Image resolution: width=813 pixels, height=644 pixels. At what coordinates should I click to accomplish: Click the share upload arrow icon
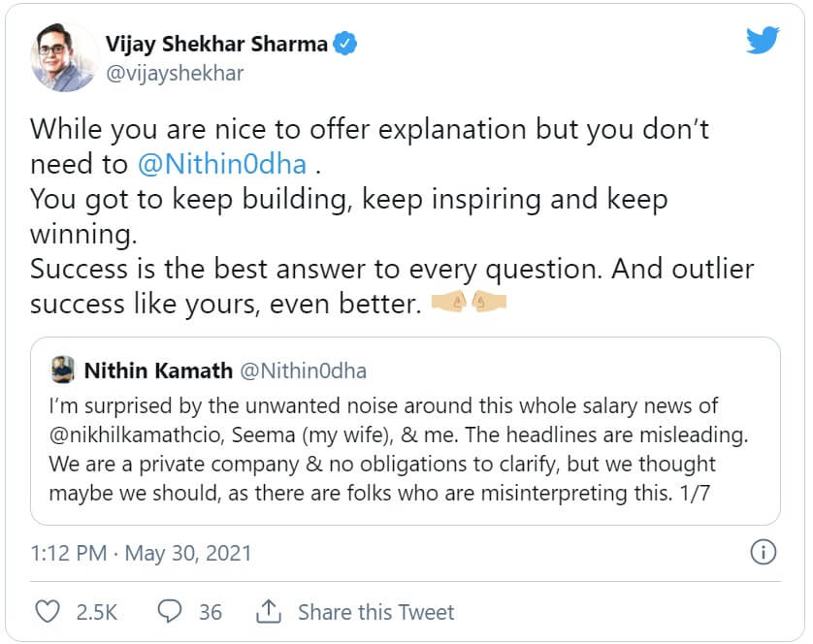click(x=268, y=612)
